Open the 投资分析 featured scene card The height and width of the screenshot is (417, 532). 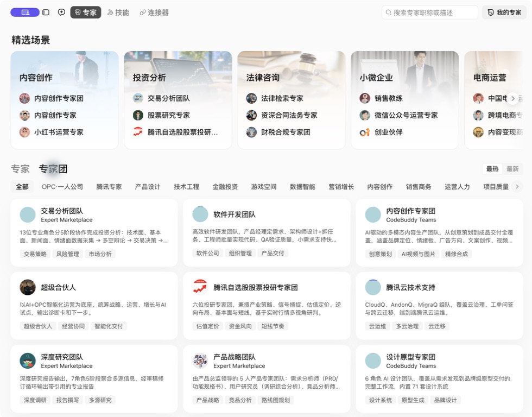tap(178, 100)
